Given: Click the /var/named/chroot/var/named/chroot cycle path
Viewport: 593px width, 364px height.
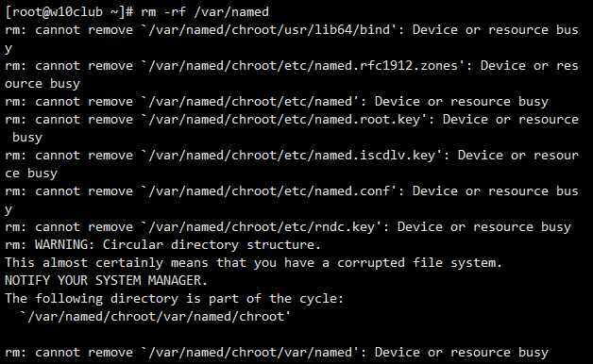Looking at the screenshot, I should [x=156, y=317].
